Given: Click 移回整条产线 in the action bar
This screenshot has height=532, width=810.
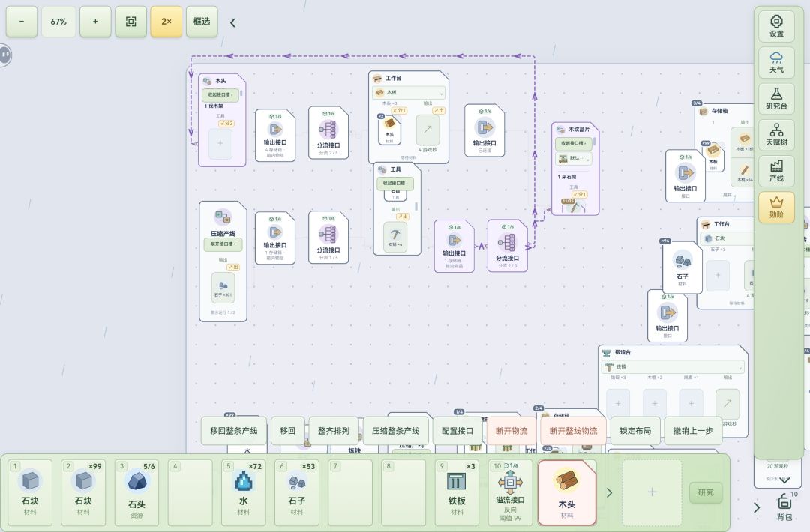Looking at the screenshot, I should [233, 431].
